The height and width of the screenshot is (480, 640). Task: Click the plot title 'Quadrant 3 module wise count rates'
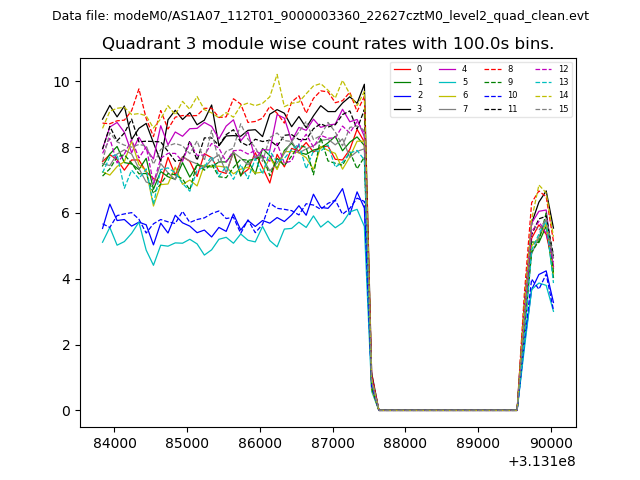pos(327,44)
